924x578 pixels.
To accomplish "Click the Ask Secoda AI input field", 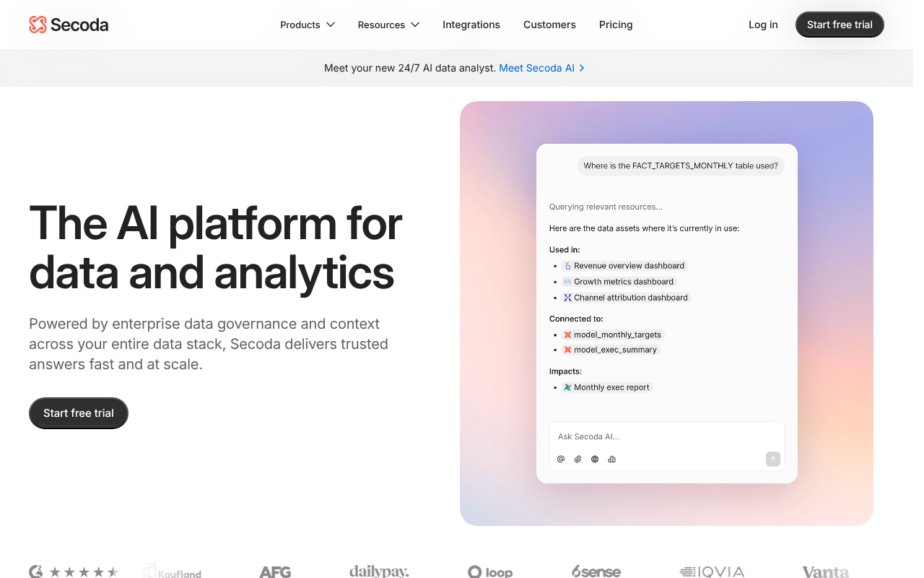I will (650, 436).
